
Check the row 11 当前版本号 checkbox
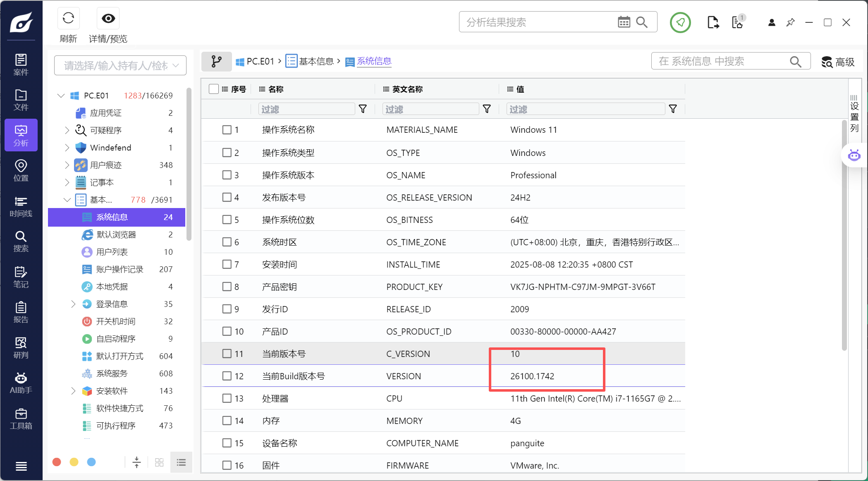227,354
